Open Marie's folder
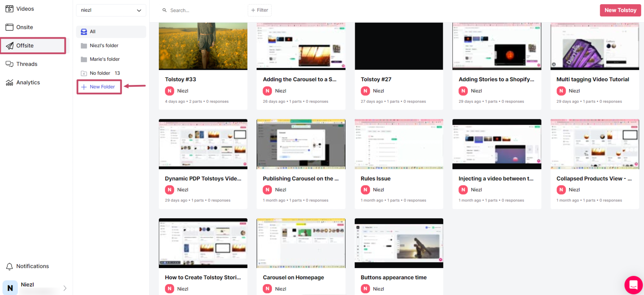The image size is (644, 295). tap(104, 59)
